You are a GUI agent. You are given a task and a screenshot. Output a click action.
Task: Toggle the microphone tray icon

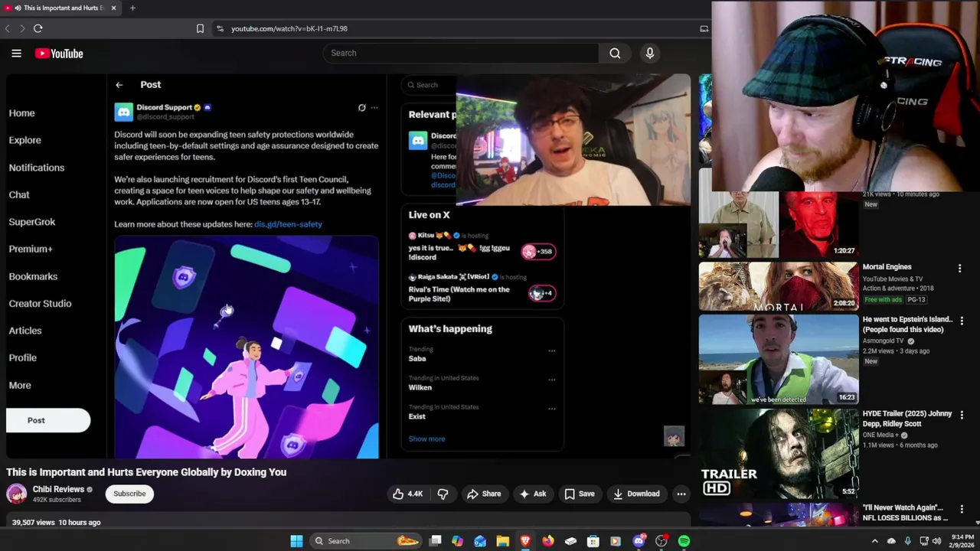pos(907,541)
